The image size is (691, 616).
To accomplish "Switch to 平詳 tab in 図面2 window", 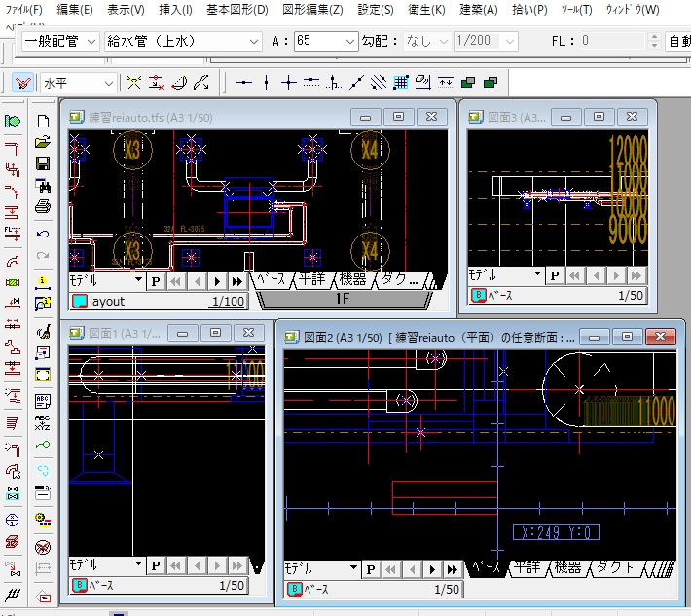I will (x=528, y=567).
